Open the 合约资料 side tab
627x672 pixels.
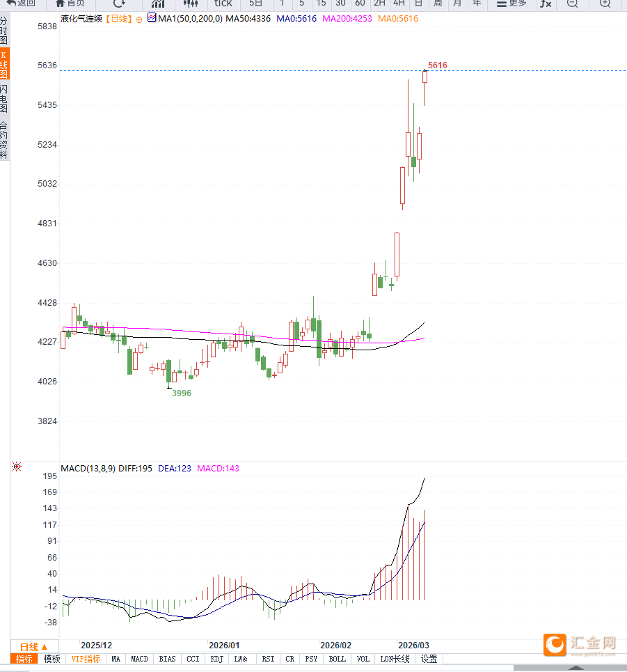tap(4, 140)
